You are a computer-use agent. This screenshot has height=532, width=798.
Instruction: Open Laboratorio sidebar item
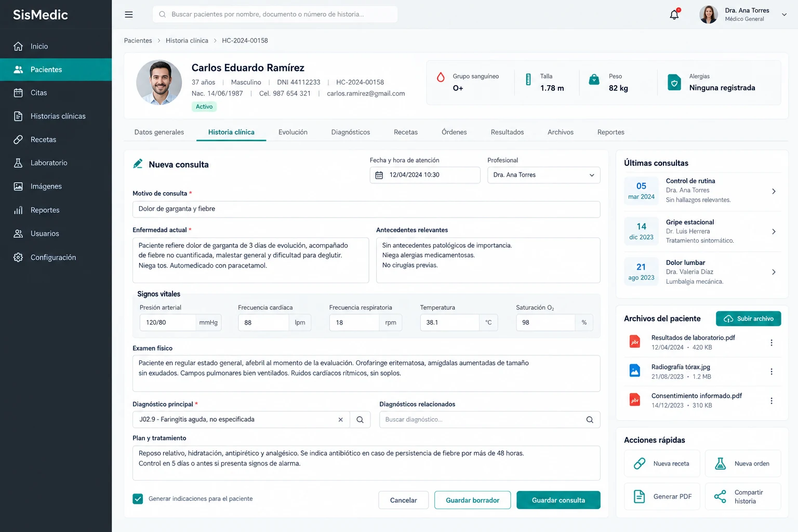click(56, 163)
